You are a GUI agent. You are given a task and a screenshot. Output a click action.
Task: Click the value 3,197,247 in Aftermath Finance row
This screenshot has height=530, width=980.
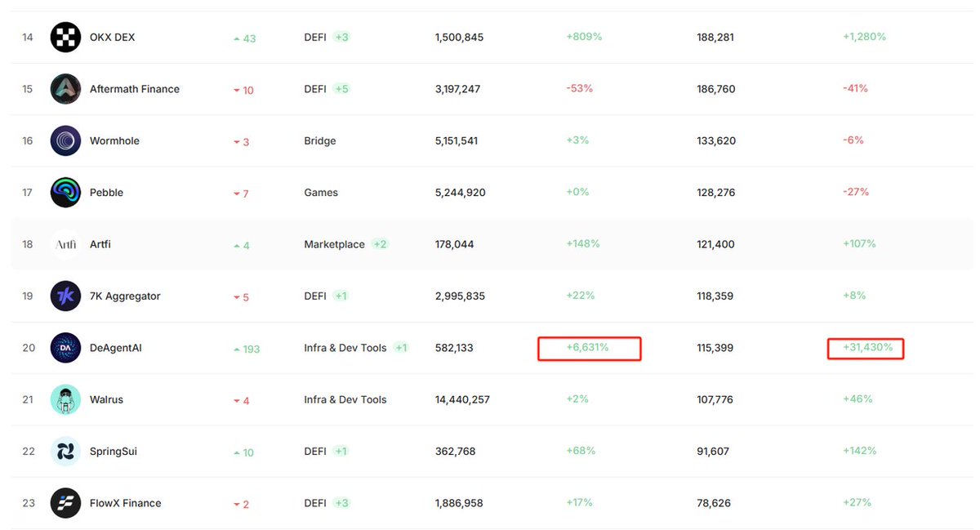coord(458,89)
